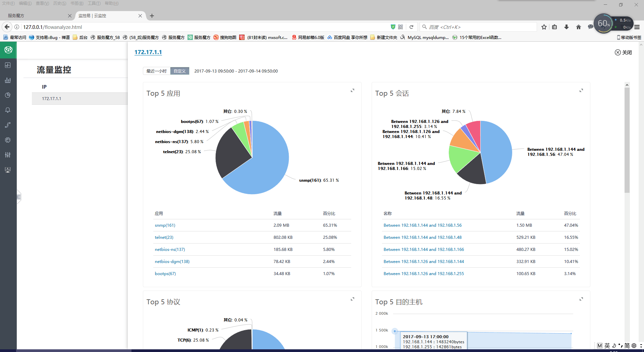The width and height of the screenshot is (644, 352).
Task: Open the settings gear sidebar icon
Action: 8,140
